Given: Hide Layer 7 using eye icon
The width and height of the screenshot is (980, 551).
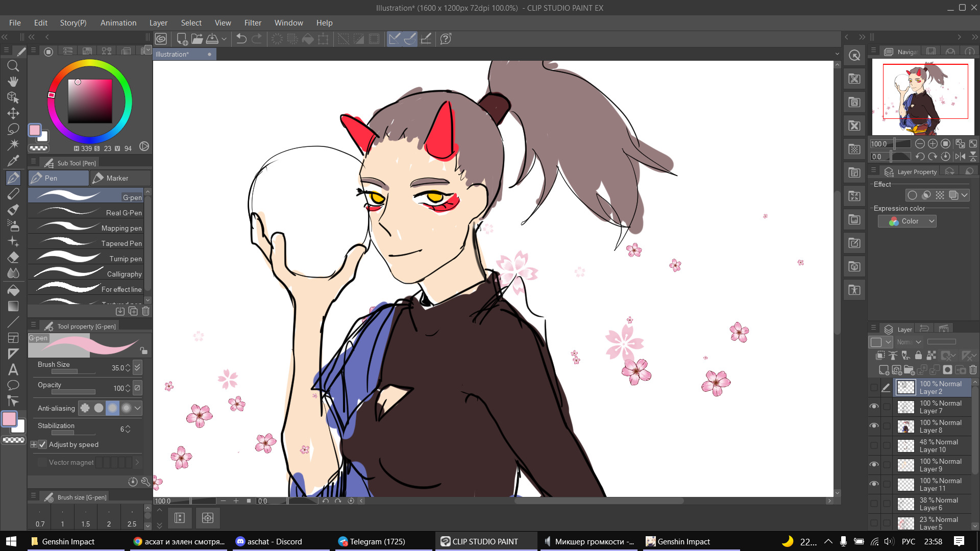Looking at the screenshot, I should 874,407.
